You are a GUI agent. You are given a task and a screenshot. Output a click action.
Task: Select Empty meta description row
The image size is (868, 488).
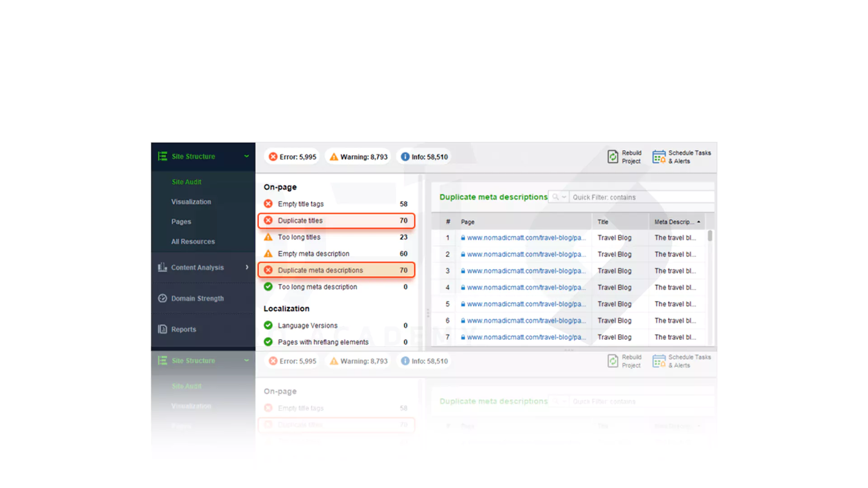336,253
